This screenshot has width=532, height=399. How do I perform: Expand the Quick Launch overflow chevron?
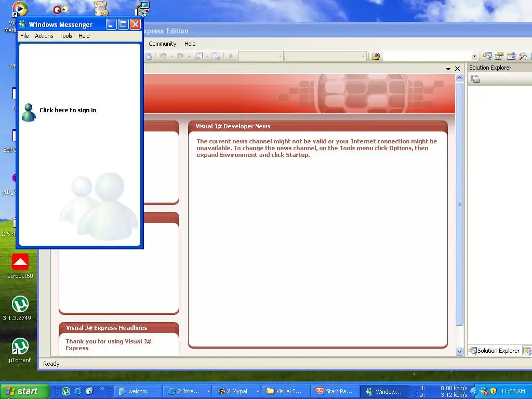click(x=102, y=389)
